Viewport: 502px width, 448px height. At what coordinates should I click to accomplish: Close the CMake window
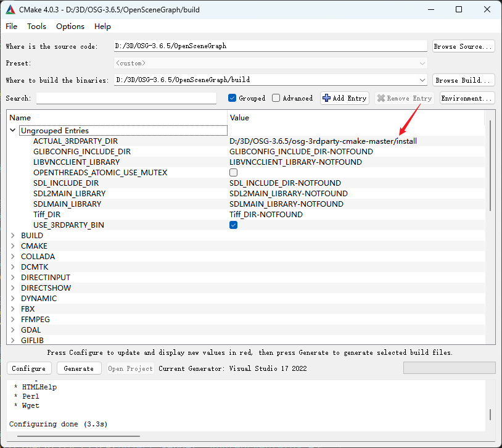pos(487,9)
